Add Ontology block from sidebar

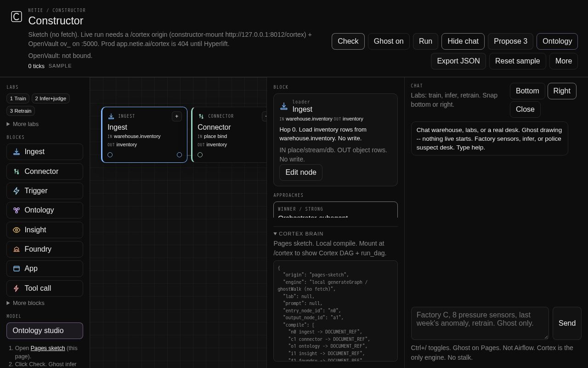click(x=45, y=210)
